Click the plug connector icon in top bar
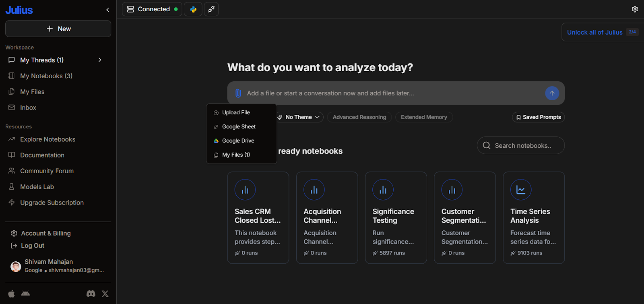The image size is (644, 304). (211, 9)
